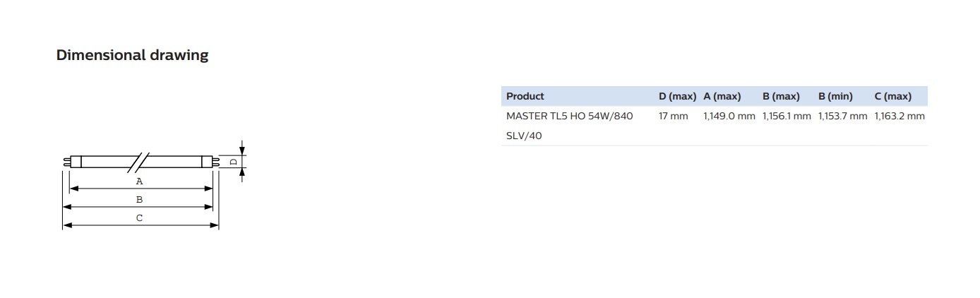
Task: Click the "B (max)" column header
Action: (x=781, y=97)
